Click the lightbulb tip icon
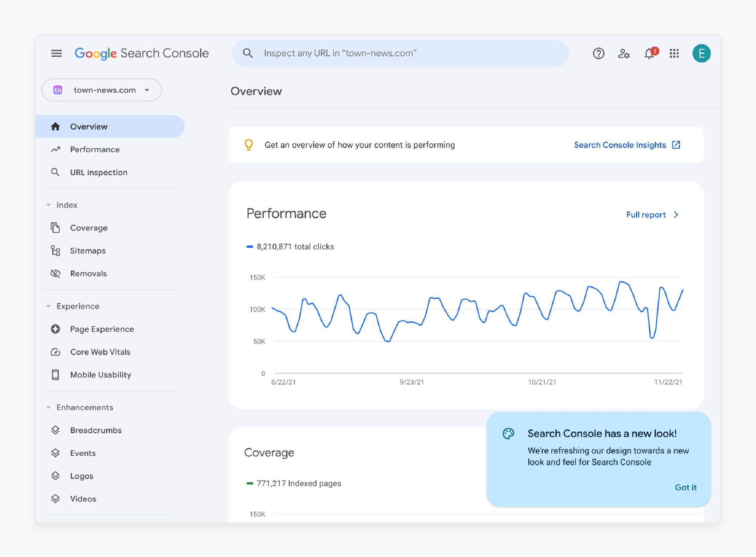The height and width of the screenshot is (557, 756). pos(249,145)
